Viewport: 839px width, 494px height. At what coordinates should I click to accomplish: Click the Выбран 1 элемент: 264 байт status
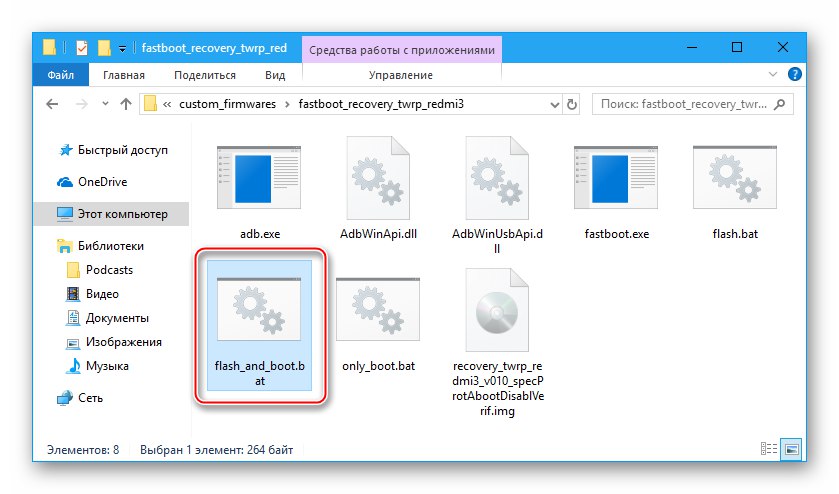pos(217,450)
